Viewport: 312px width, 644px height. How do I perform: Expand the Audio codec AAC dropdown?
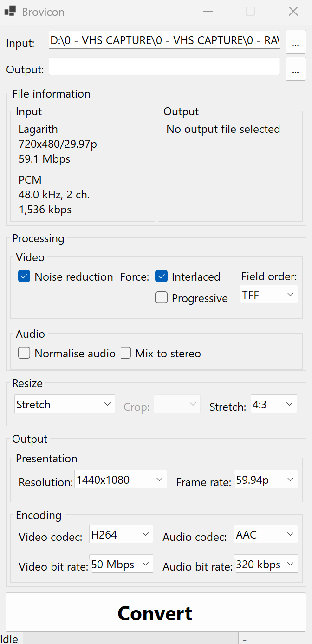[266, 535]
